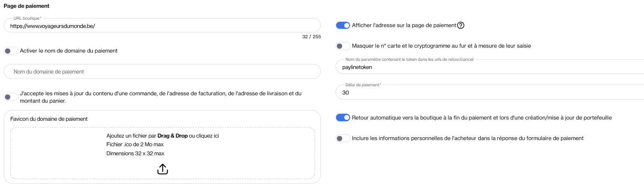
Task: Click the URL boutique input field
Action: click(162, 25)
